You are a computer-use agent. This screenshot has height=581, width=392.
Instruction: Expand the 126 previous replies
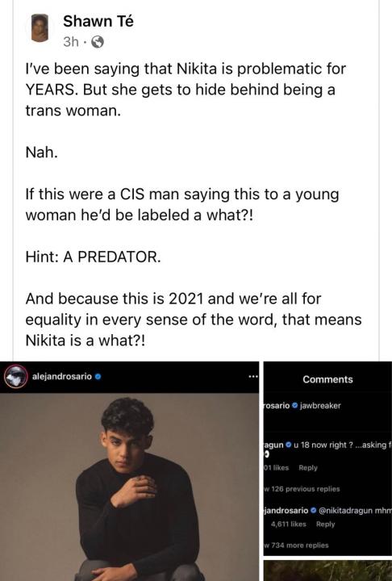pos(302,489)
